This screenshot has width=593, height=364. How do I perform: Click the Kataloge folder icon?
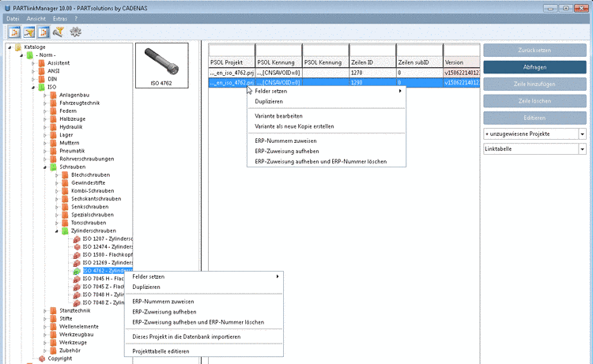(17, 47)
